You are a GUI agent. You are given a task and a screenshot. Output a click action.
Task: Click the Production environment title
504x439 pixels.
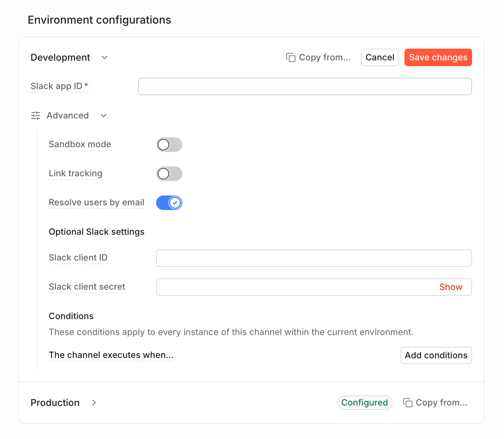pyautogui.click(x=55, y=403)
